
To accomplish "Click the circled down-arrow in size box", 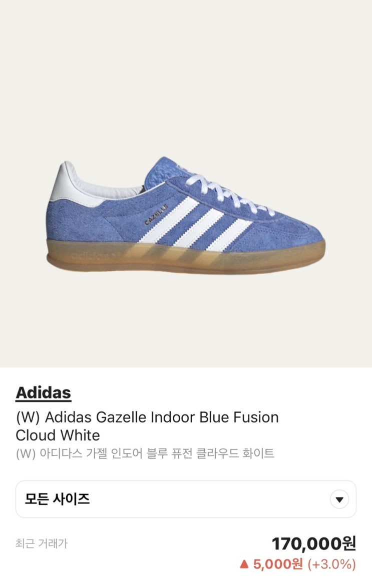I will click(x=339, y=499).
